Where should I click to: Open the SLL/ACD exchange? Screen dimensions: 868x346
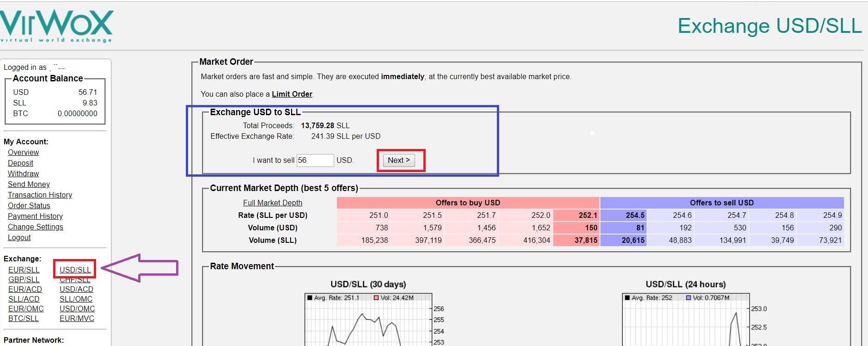[24, 299]
